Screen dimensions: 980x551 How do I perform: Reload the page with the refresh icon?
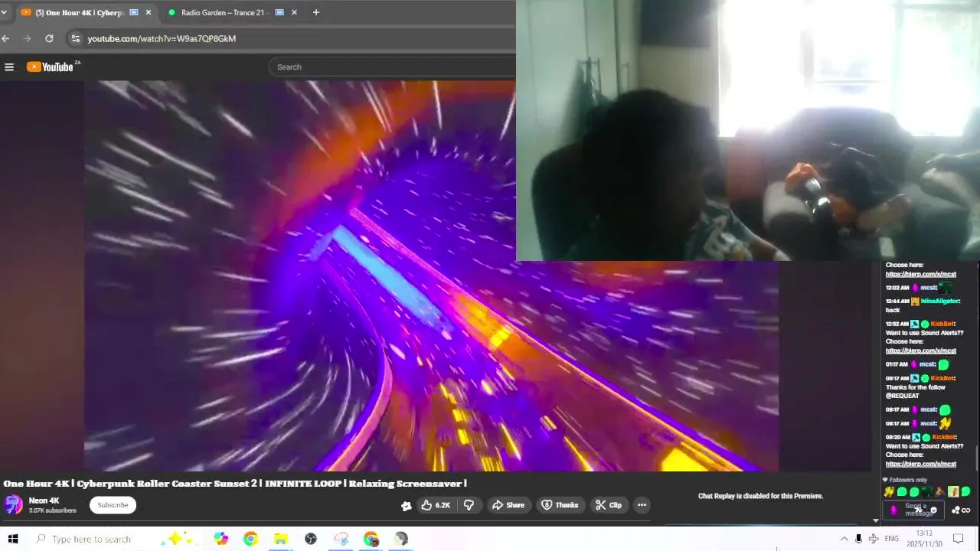(49, 38)
